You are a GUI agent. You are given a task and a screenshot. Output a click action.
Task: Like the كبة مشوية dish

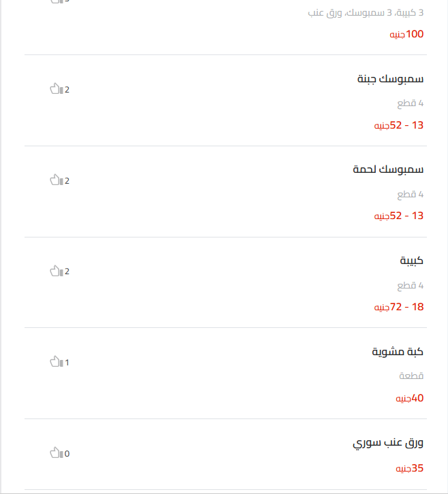point(57,361)
